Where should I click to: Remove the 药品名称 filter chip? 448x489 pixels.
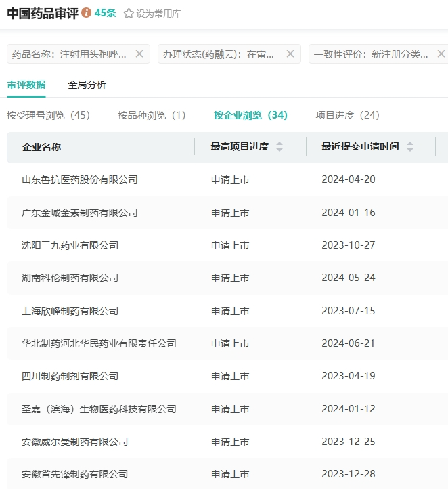tap(139, 54)
